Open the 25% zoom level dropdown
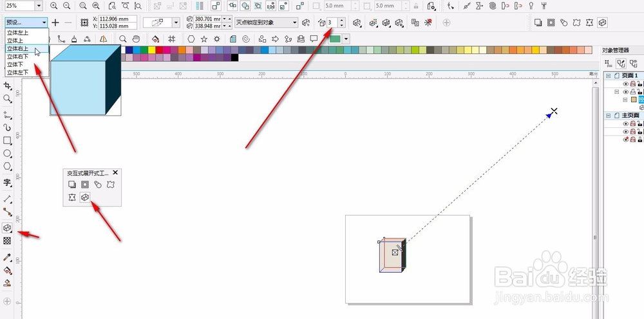This screenshot has width=644, height=319. click(39, 6)
